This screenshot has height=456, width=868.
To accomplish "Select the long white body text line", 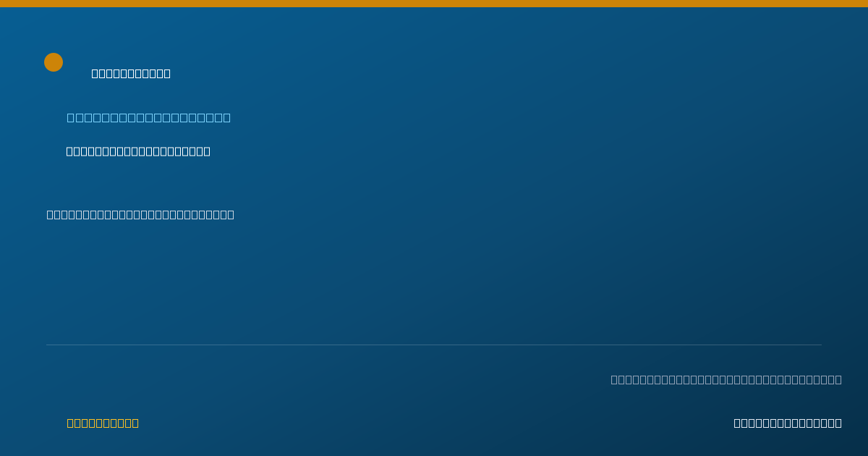I will [140, 214].
